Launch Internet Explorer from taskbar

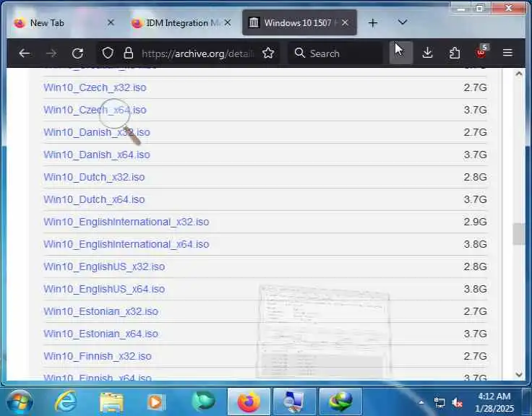click(x=66, y=402)
